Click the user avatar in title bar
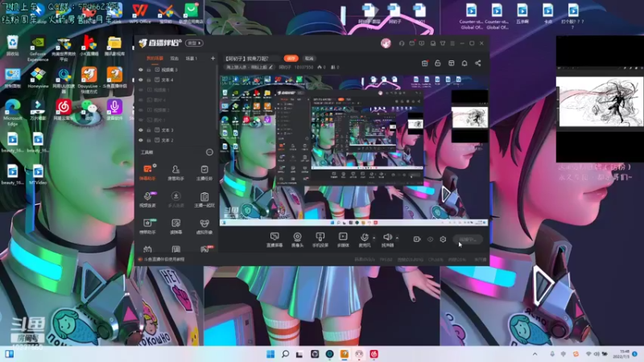Viewport: 644px width, 362px height. (x=386, y=43)
